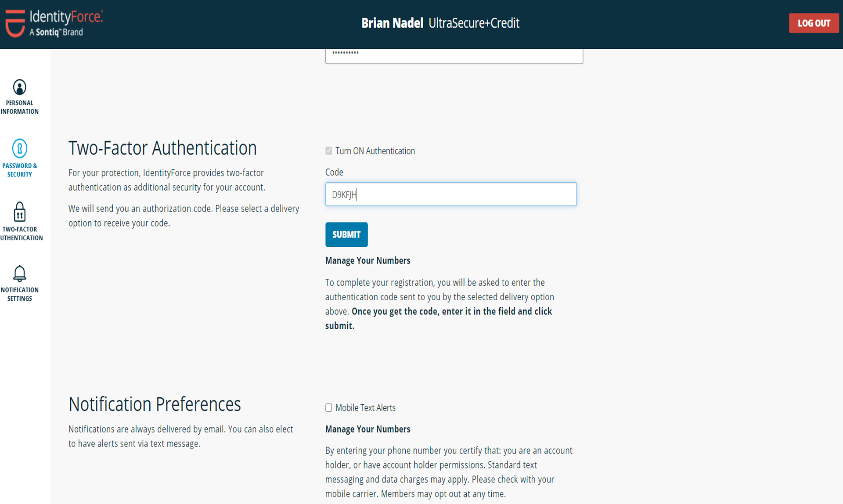Log out using the red LOG OUT button

click(x=814, y=23)
